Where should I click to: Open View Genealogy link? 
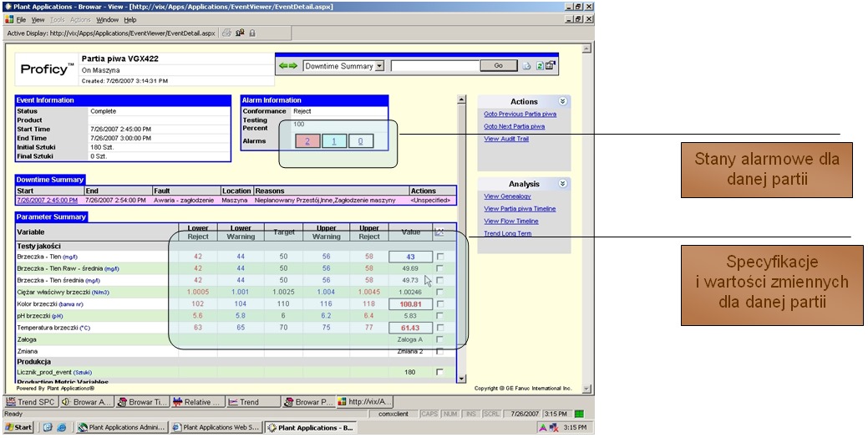point(507,196)
